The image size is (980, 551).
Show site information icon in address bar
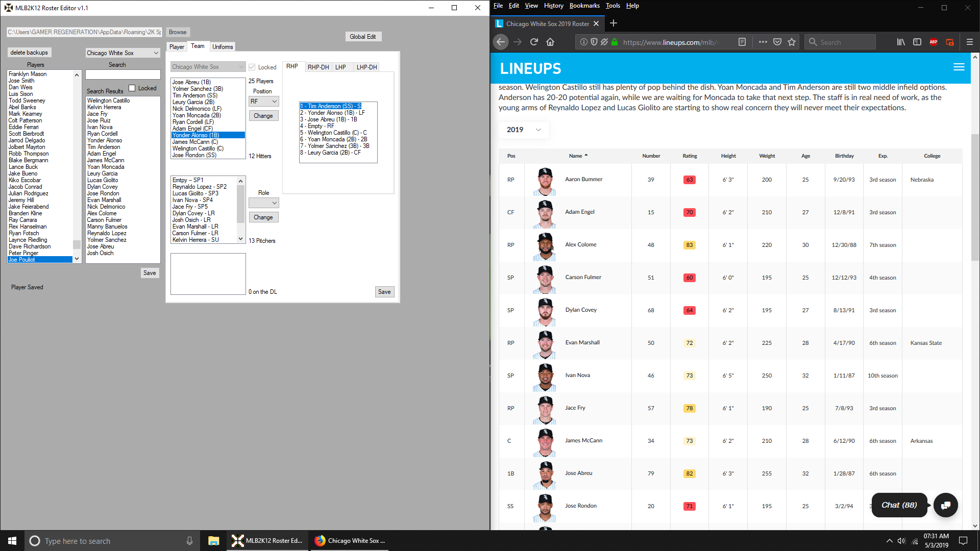point(583,42)
